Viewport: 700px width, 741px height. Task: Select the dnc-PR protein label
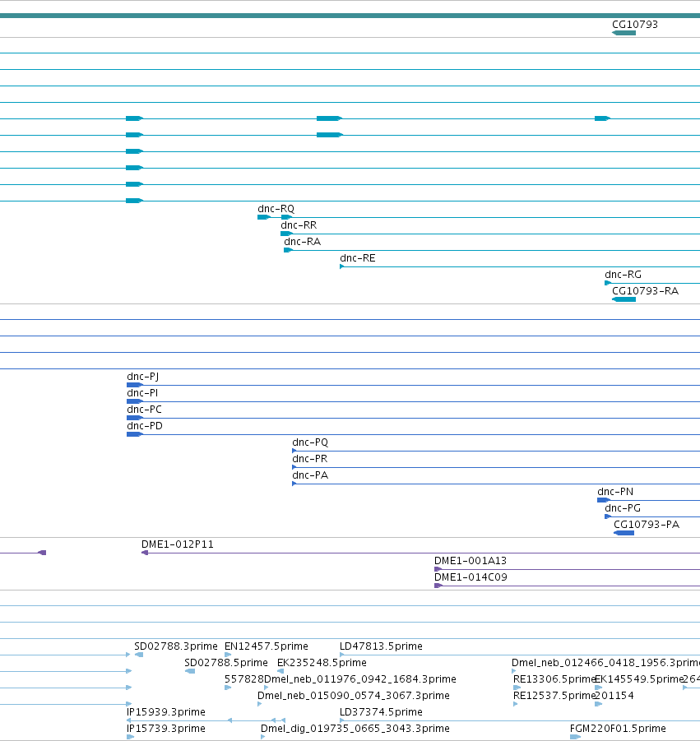click(309, 459)
